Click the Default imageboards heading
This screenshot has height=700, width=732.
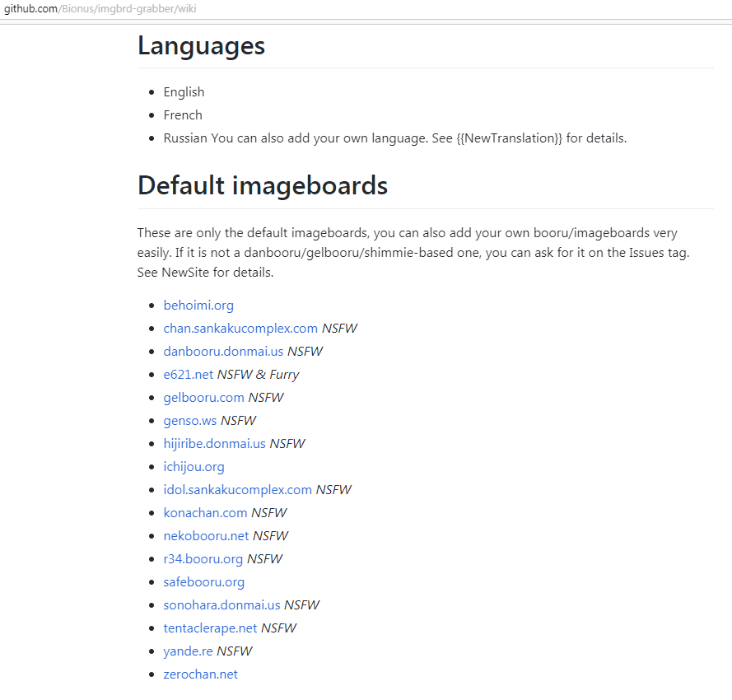[x=263, y=185]
